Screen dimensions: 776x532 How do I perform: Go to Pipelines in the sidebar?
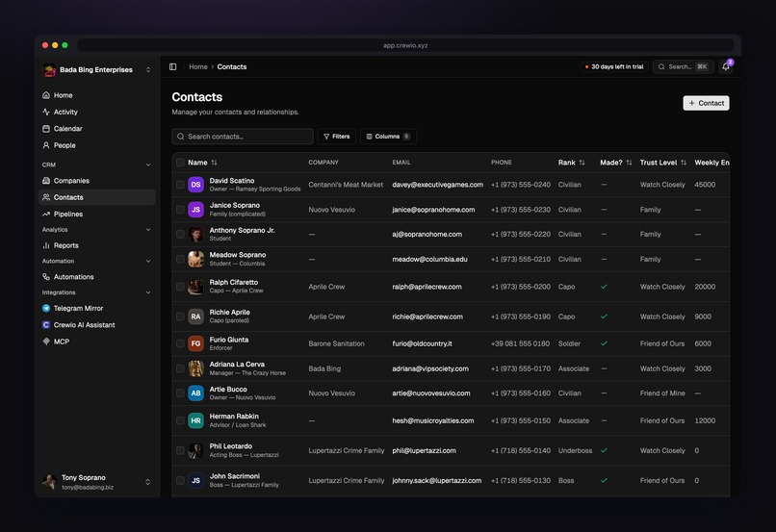(x=97, y=215)
